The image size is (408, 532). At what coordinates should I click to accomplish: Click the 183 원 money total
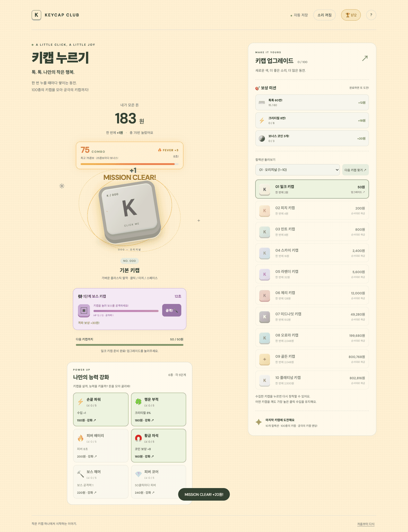pos(130,119)
